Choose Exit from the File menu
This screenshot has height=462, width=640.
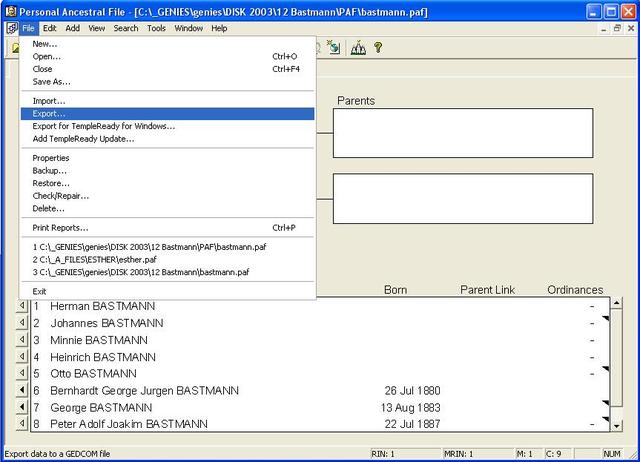pyautogui.click(x=167, y=291)
